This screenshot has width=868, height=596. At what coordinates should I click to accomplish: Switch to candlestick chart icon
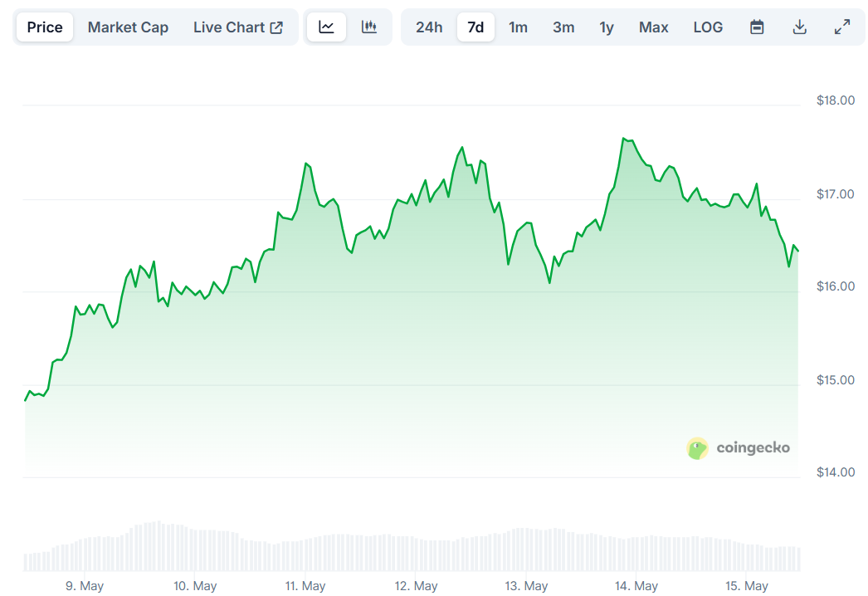[x=368, y=27]
